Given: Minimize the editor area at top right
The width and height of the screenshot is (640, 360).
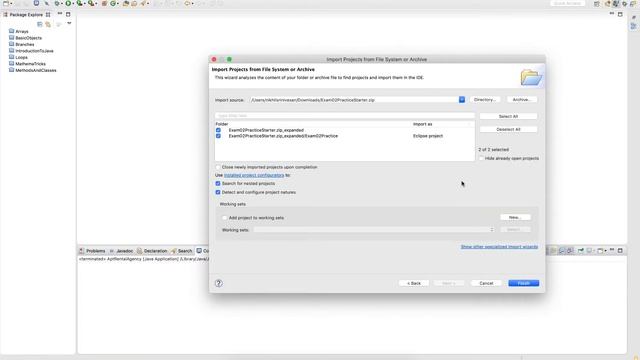Looking at the screenshot, I should pyautogui.click(x=611, y=13).
